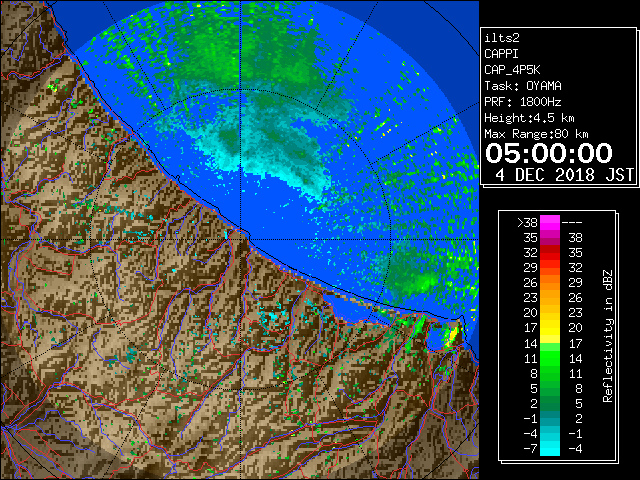
Task: Click the '-7' legend label
Action: [x=530, y=448]
